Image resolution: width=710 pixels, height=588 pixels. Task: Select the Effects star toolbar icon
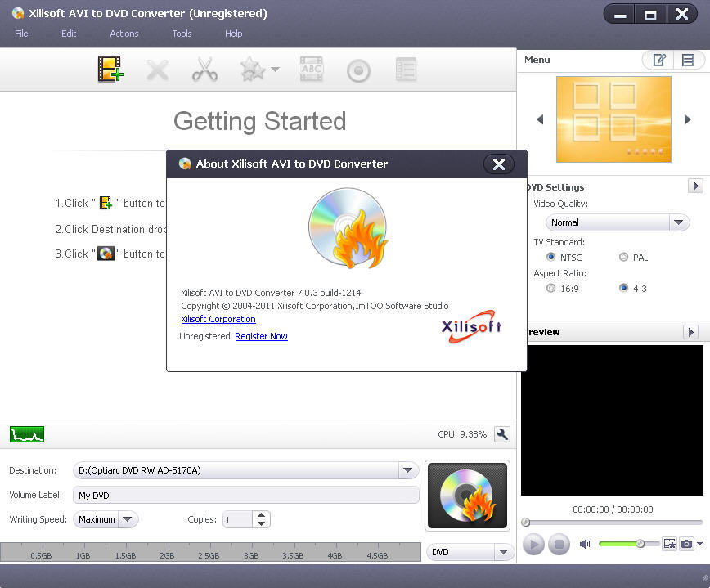(253, 70)
